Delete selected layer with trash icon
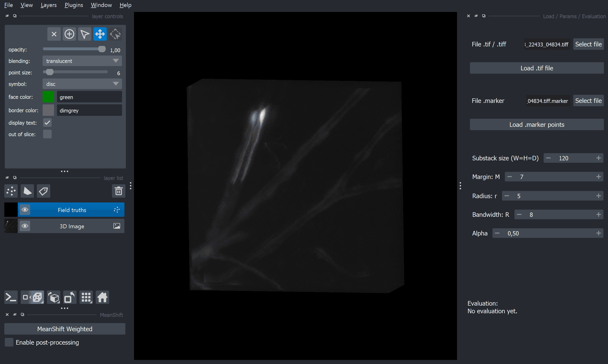Image resolution: width=608 pixels, height=364 pixels. (119, 191)
